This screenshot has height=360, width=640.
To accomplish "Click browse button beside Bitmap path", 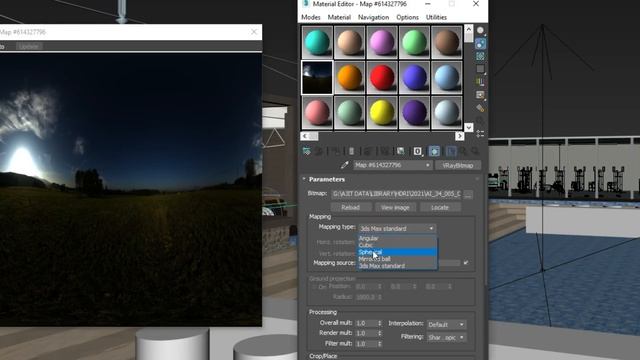I will click(x=468, y=195).
